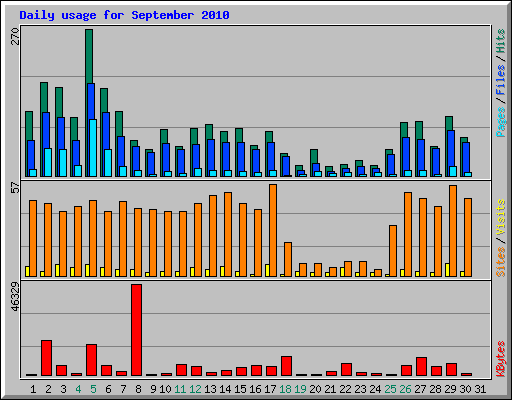Click the green day label '18'

tap(285, 389)
